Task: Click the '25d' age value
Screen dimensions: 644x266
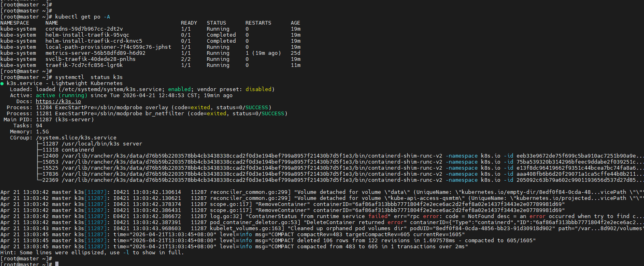Action: (x=296, y=53)
